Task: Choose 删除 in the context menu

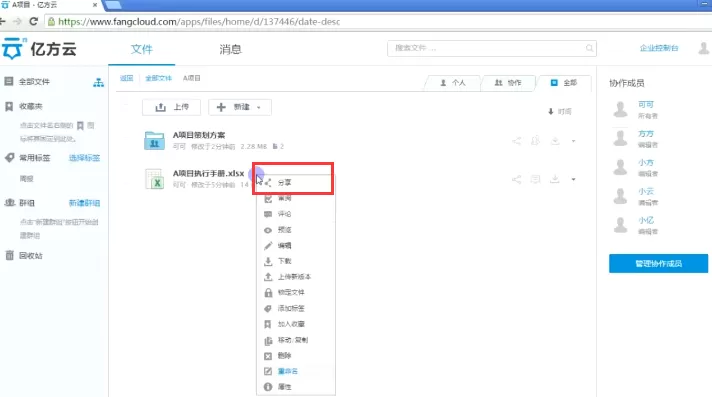Action: [x=296, y=356]
